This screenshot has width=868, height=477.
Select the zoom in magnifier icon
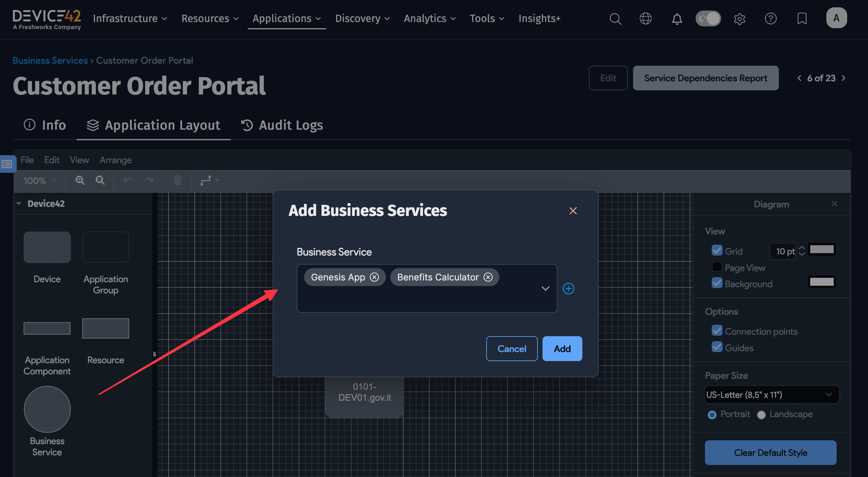click(79, 181)
